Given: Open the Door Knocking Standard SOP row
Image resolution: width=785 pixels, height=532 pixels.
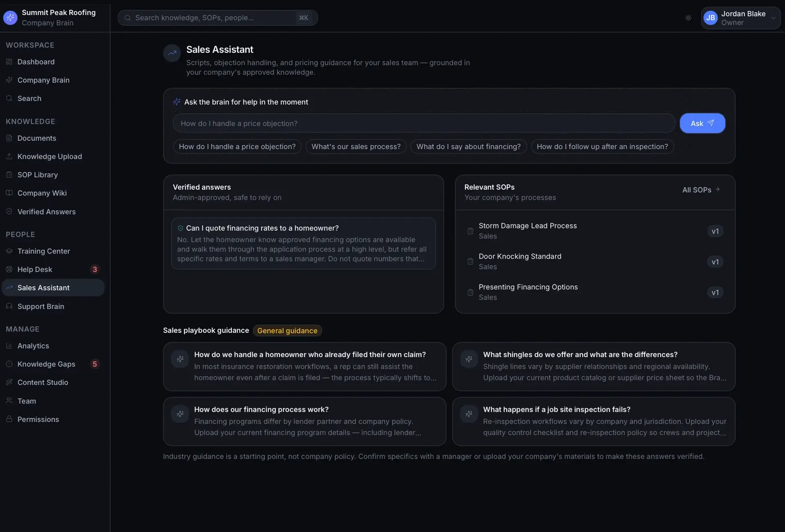Looking at the screenshot, I should (x=595, y=262).
